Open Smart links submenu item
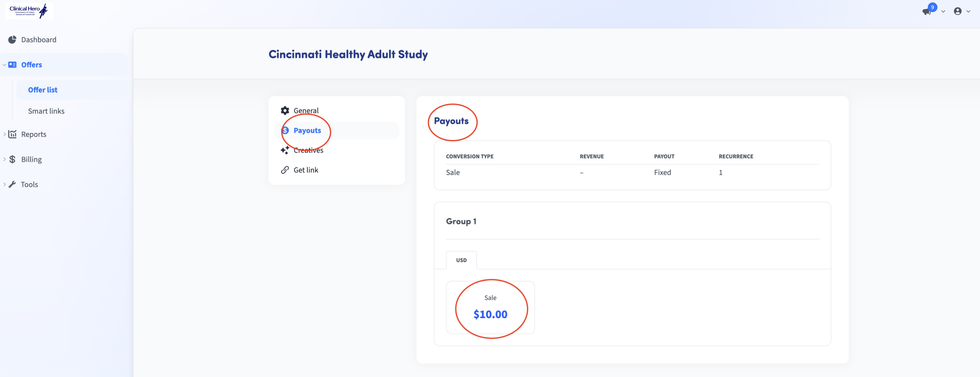980x377 pixels. 72,111
